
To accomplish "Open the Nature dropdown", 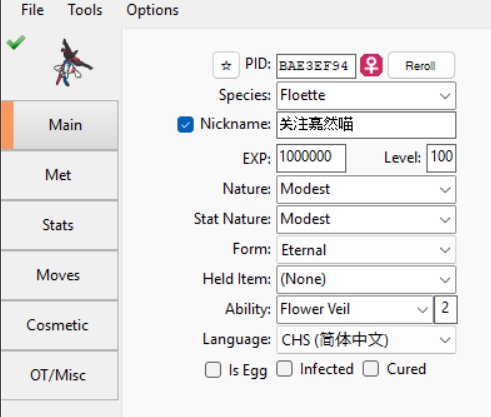I will click(x=366, y=190).
